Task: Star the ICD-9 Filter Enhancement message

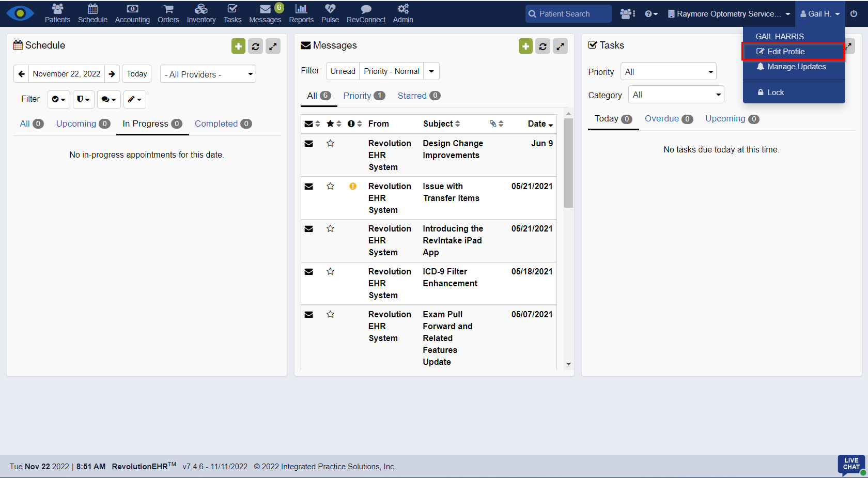Action: click(330, 271)
